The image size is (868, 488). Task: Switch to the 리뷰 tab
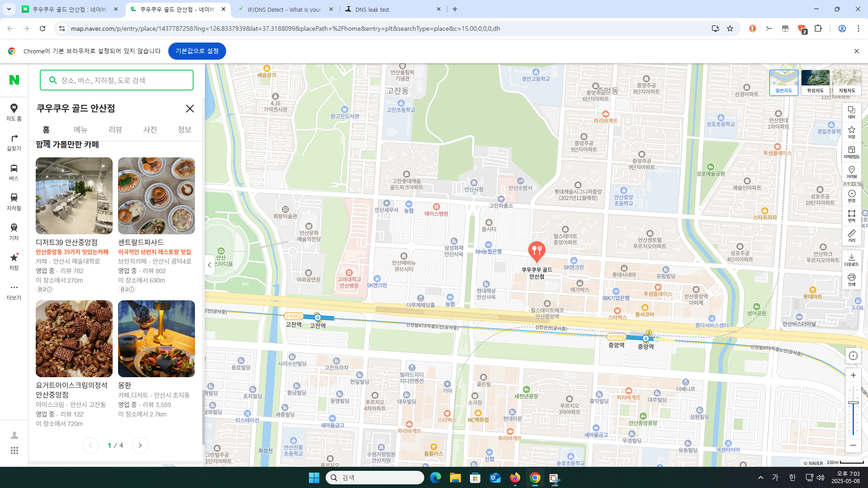[115, 130]
